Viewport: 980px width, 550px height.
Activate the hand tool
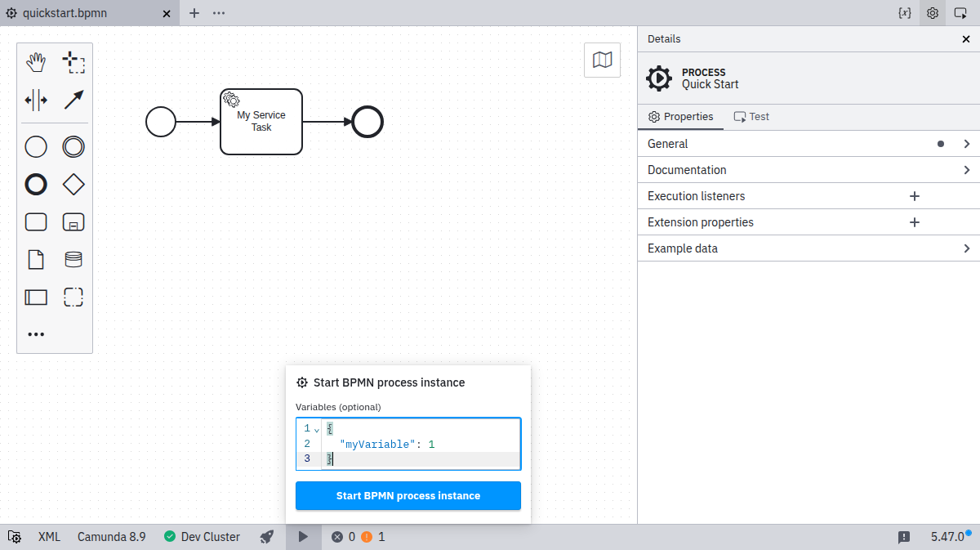pyautogui.click(x=36, y=62)
